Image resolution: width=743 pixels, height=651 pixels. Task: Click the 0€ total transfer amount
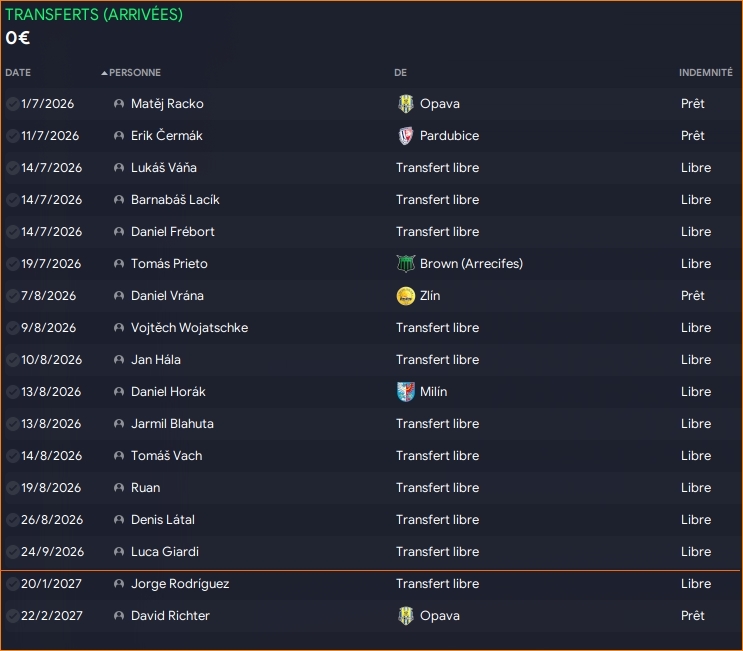pos(17,38)
